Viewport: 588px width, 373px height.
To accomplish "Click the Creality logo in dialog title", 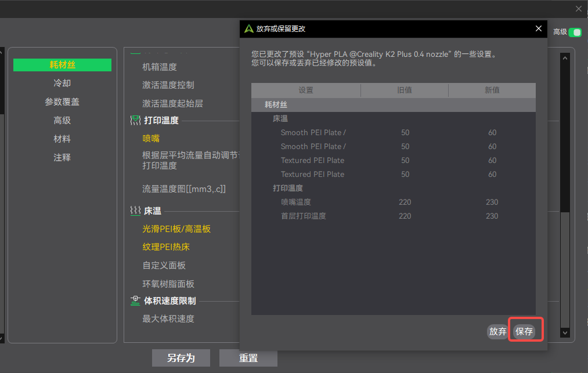I will point(248,28).
